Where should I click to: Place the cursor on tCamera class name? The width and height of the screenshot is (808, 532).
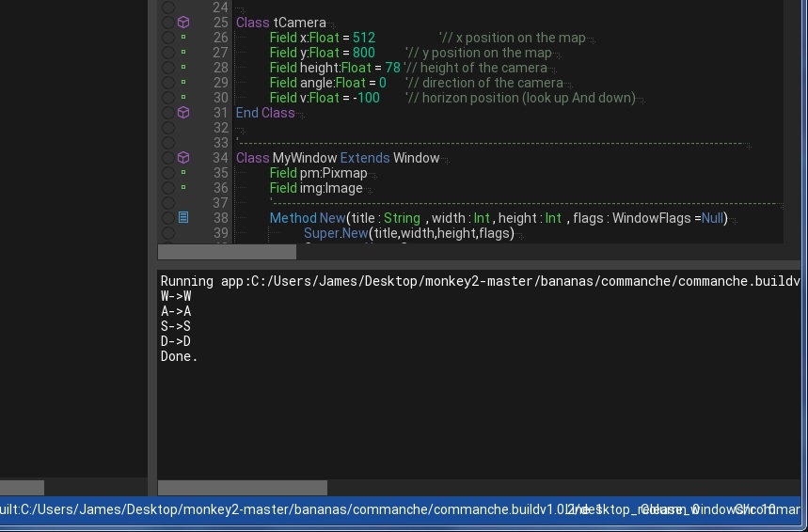click(299, 23)
